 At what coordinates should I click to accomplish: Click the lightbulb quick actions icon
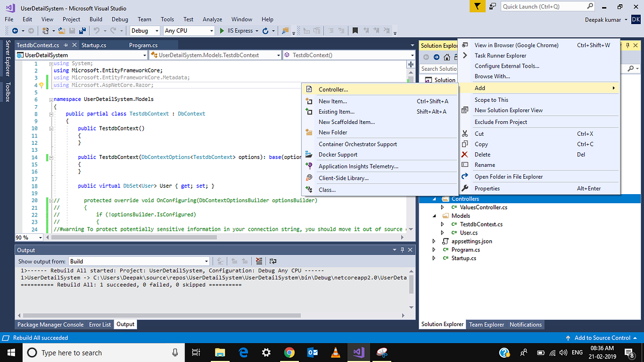41,85
